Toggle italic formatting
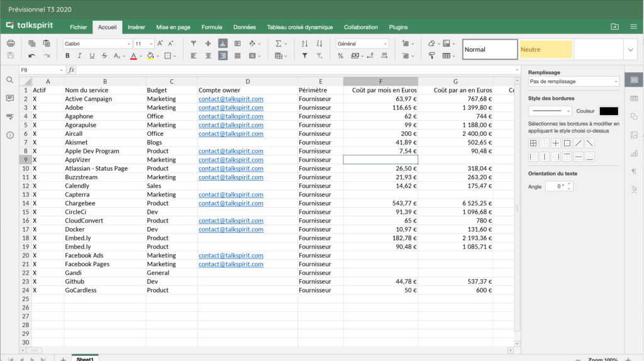644x361 pixels. 80,56
